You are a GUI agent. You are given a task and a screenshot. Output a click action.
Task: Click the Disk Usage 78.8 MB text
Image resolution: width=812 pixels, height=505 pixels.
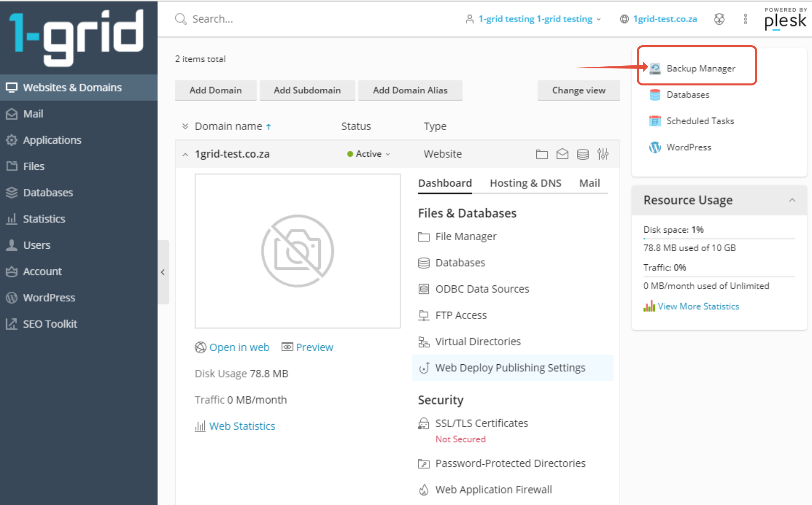tap(242, 374)
